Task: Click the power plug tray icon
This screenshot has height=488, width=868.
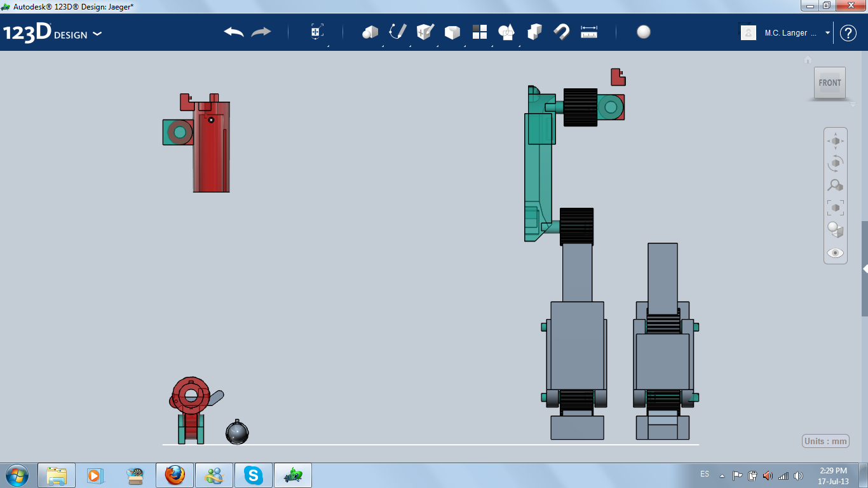Action: click(x=752, y=475)
